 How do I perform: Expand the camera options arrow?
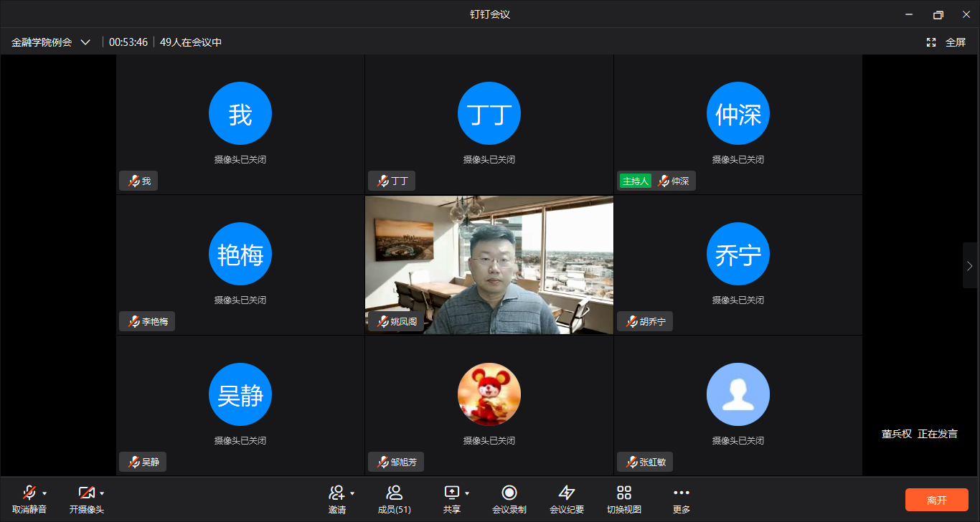pos(102,493)
